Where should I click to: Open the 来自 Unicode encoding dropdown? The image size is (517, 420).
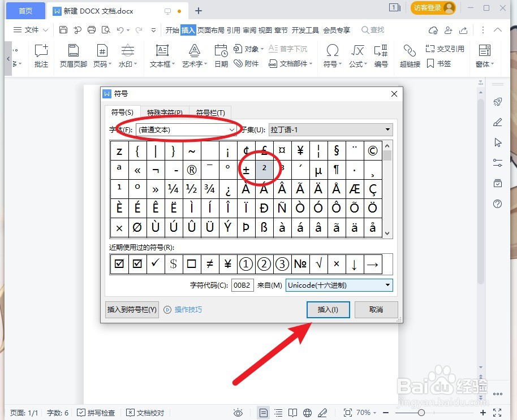click(x=338, y=285)
